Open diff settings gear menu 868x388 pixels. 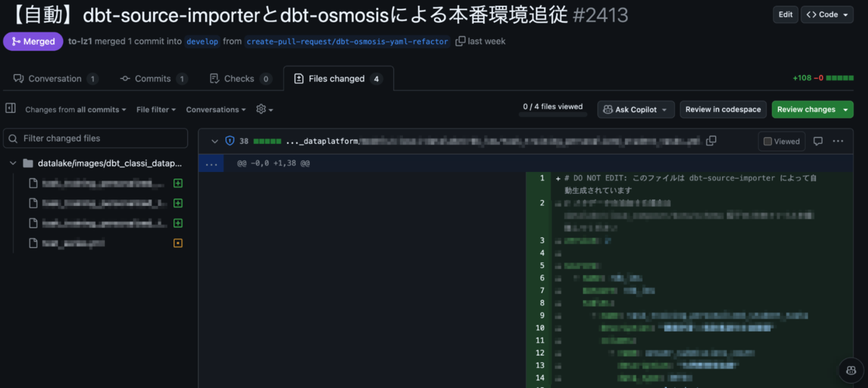[x=265, y=109]
